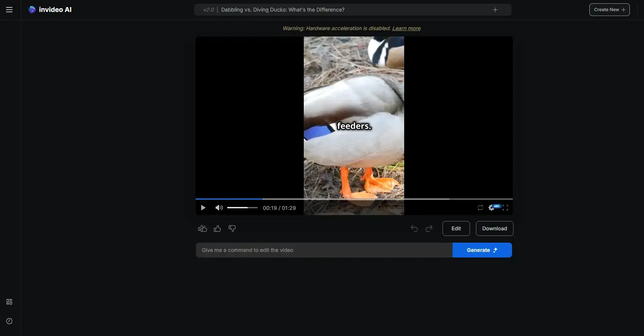Mute the video volume
The image size is (644, 336).
click(219, 208)
